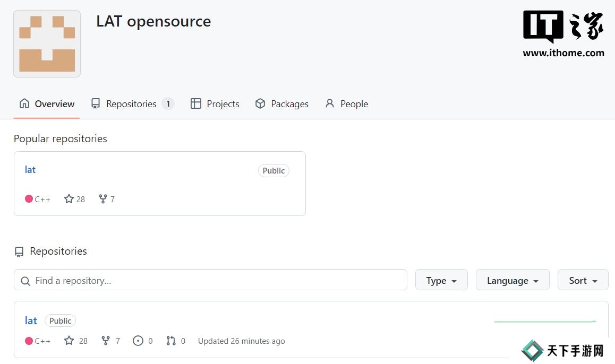Click the LAT opensource organization avatar
This screenshot has width=615, height=364.
tap(47, 44)
